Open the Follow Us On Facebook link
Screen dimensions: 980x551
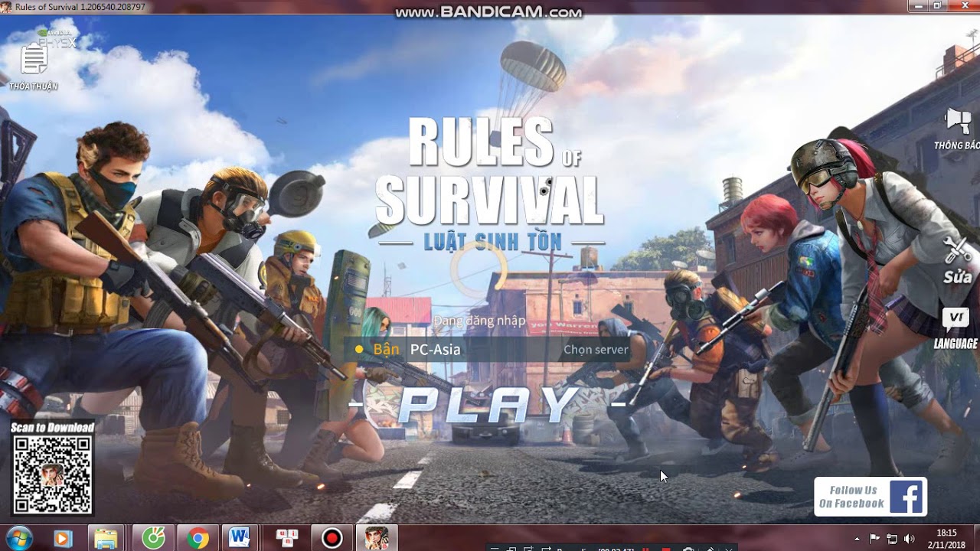pos(870,497)
